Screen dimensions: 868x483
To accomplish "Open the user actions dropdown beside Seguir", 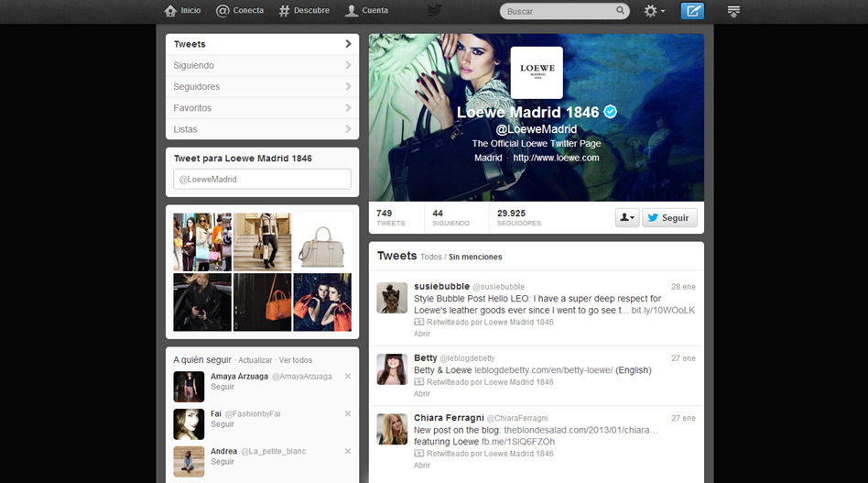I will [x=627, y=218].
